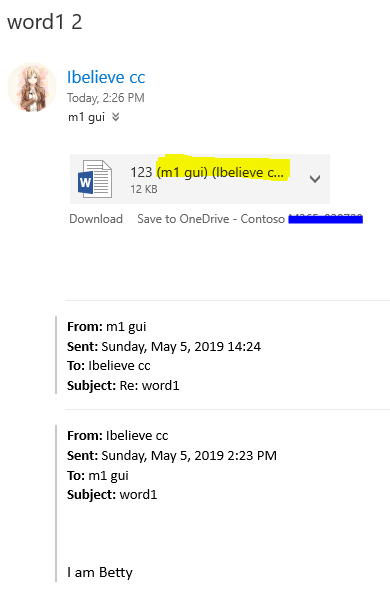The height and width of the screenshot is (607, 390).
Task: Click Subject: Re: word1 line
Action: [x=123, y=386]
